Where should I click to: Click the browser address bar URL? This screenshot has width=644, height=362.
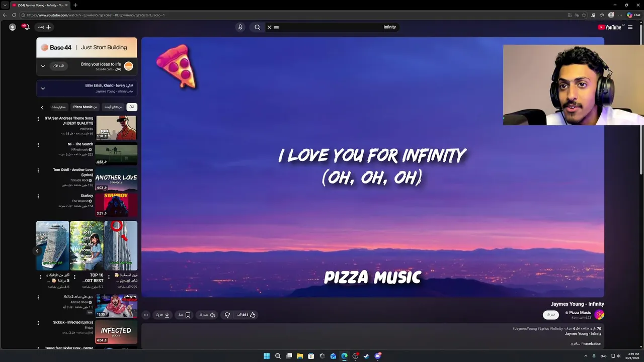point(96,15)
